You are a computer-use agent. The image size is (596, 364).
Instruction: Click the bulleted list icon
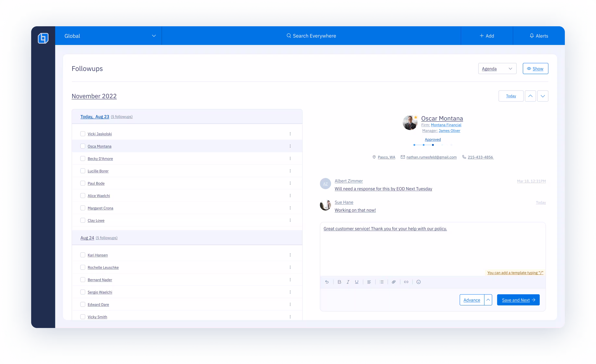point(381,282)
